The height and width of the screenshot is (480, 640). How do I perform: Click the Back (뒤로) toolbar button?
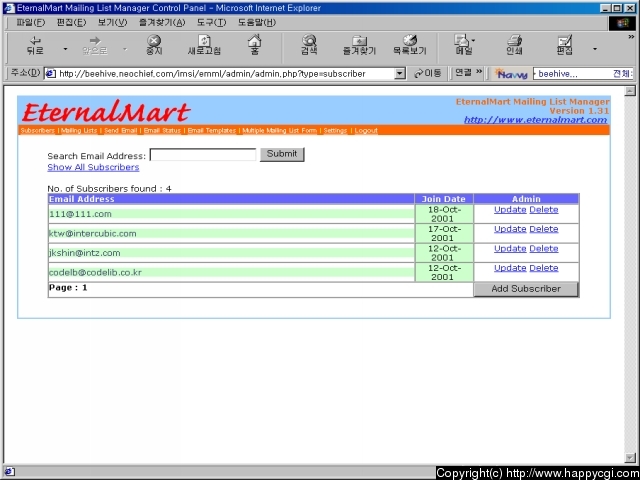(35, 45)
